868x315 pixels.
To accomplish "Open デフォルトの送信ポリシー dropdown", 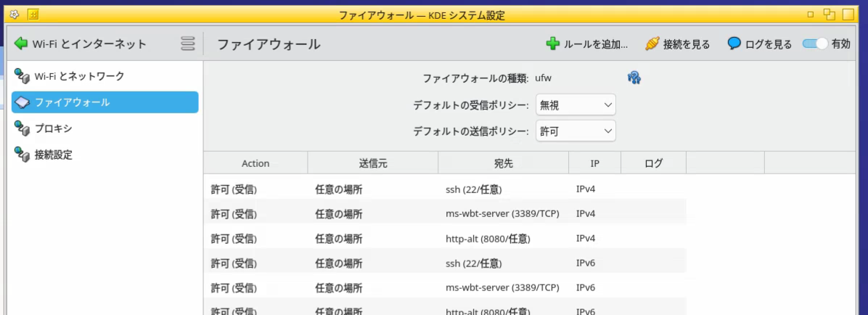I will click(576, 131).
